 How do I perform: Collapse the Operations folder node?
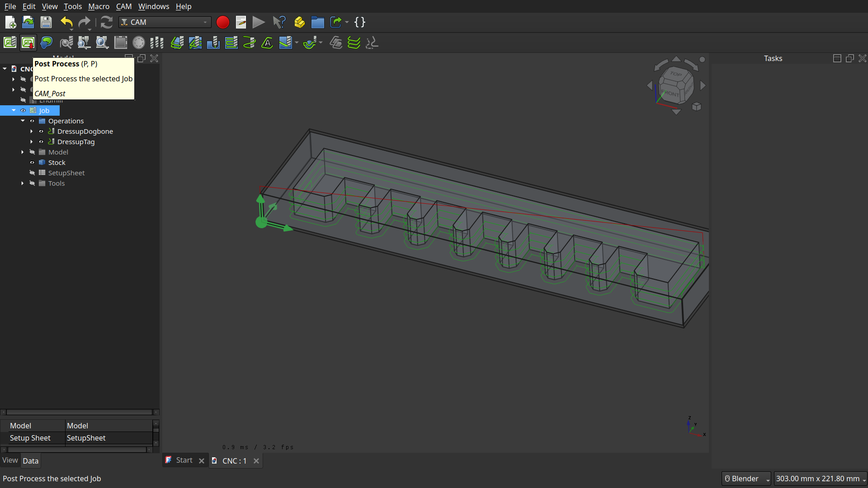pyautogui.click(x=23, y=121)
